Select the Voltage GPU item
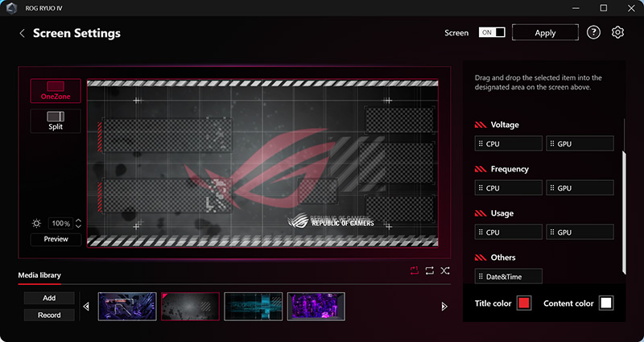 coord(580,144)
